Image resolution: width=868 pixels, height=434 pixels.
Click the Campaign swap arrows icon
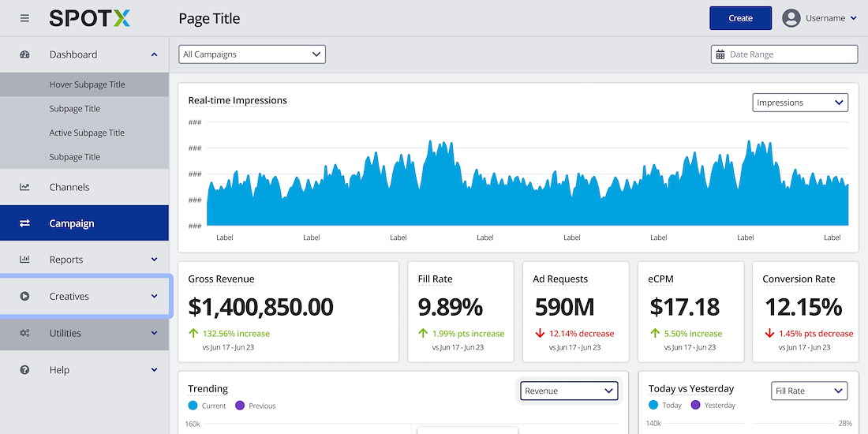24,223
